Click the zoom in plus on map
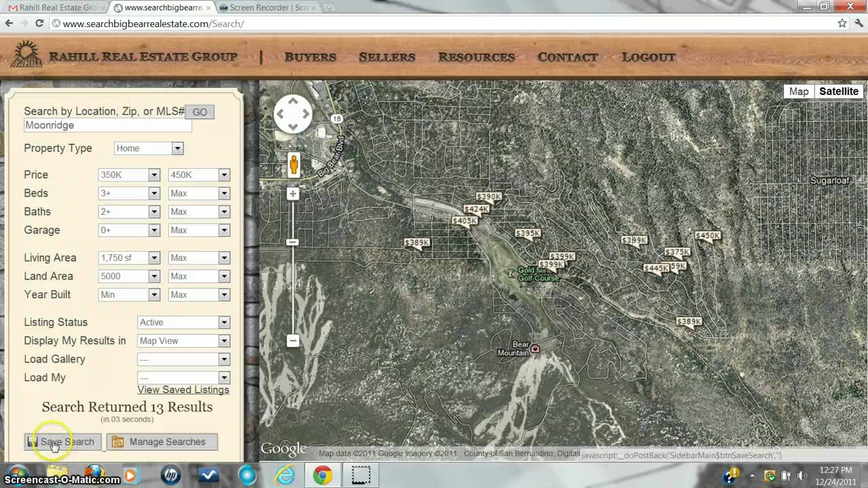The height and width of the screenshot is (488, 868). [x=293, y=194]
